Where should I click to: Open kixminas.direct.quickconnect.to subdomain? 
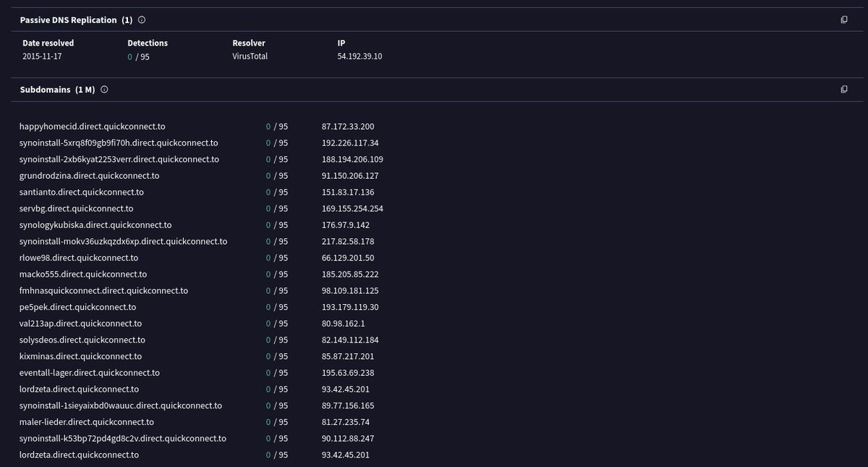pos(80,356)
